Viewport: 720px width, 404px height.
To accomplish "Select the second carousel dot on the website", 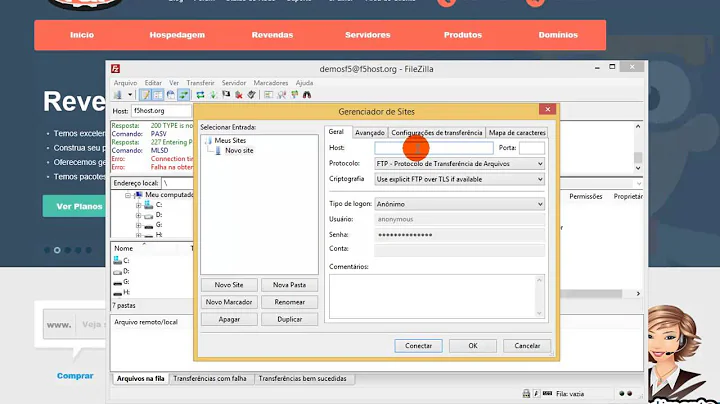I will (x=57, y=250).
